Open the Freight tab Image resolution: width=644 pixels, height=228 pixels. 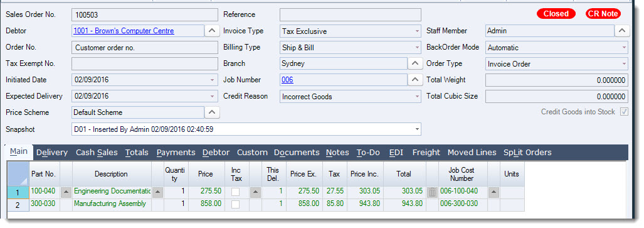[x=426, y=152]
